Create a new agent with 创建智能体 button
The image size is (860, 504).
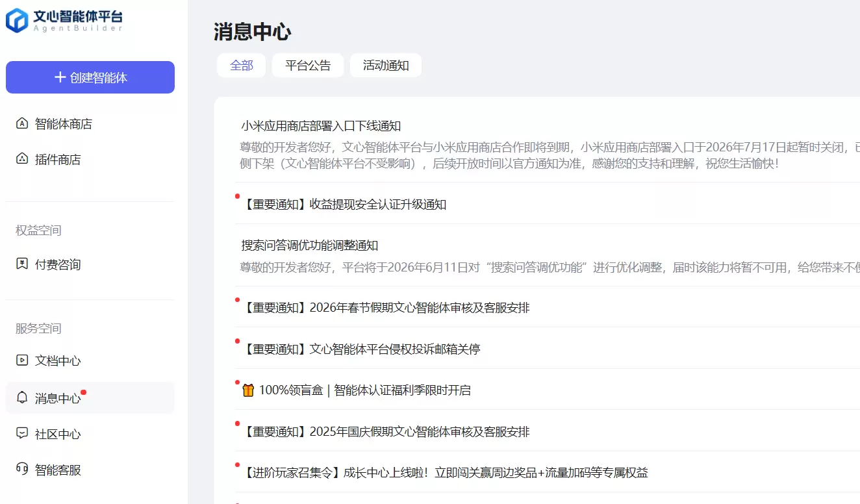pyautogui.click(x=90, y=77)
